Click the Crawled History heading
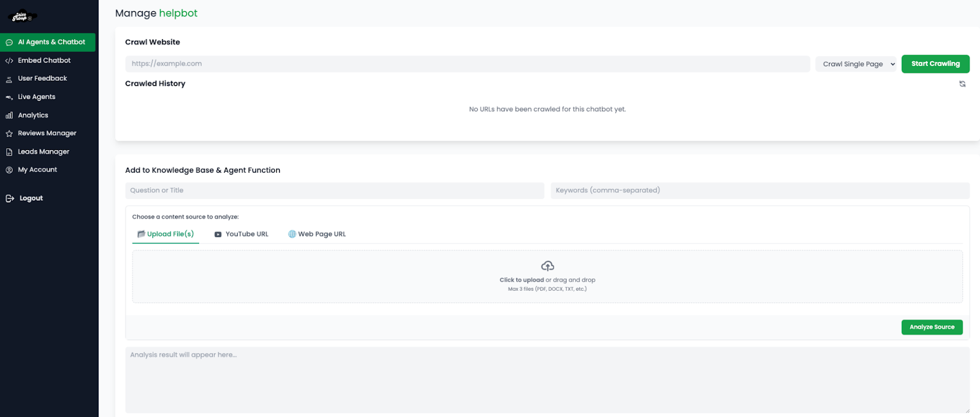 (x=155, y=84)
